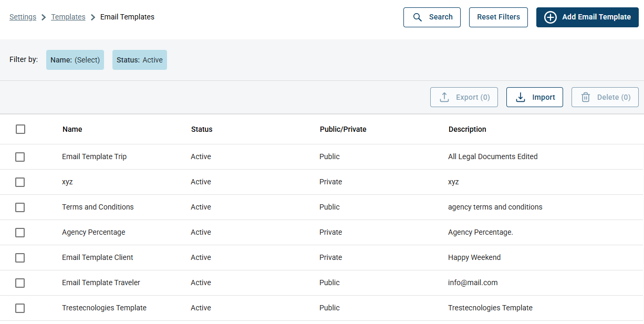Open the xyz template name
This screenshot has height=324, width=644.
click(67, 182)
